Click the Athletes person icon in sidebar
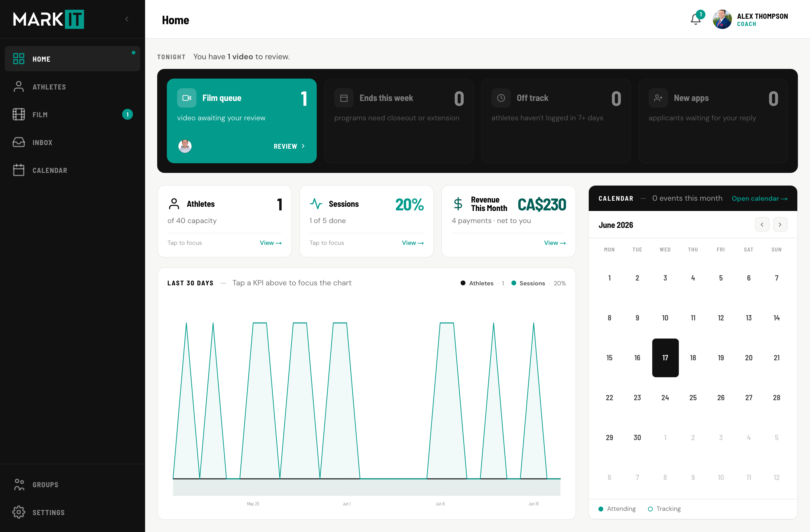 19,87
